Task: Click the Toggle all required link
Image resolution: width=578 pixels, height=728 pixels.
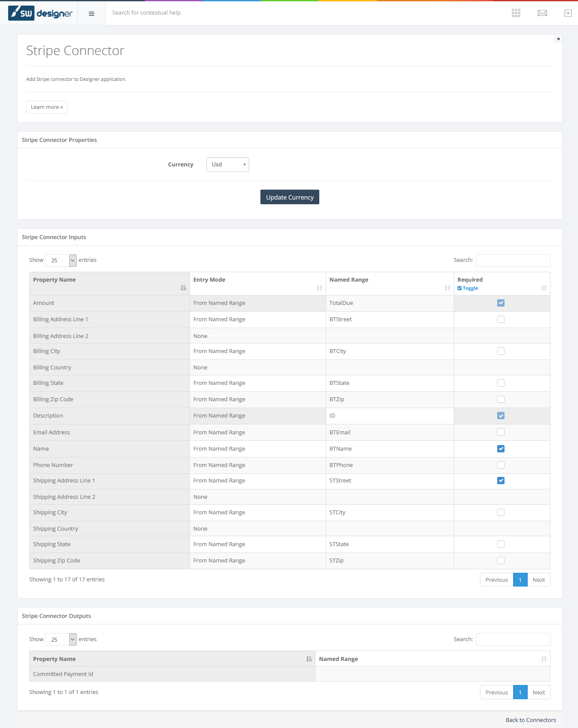Action: tap(468, 288)
